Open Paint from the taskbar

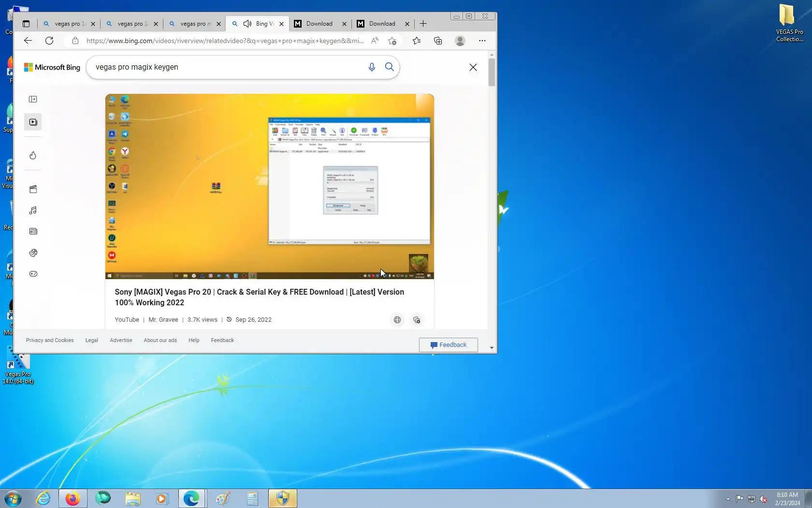222,498
